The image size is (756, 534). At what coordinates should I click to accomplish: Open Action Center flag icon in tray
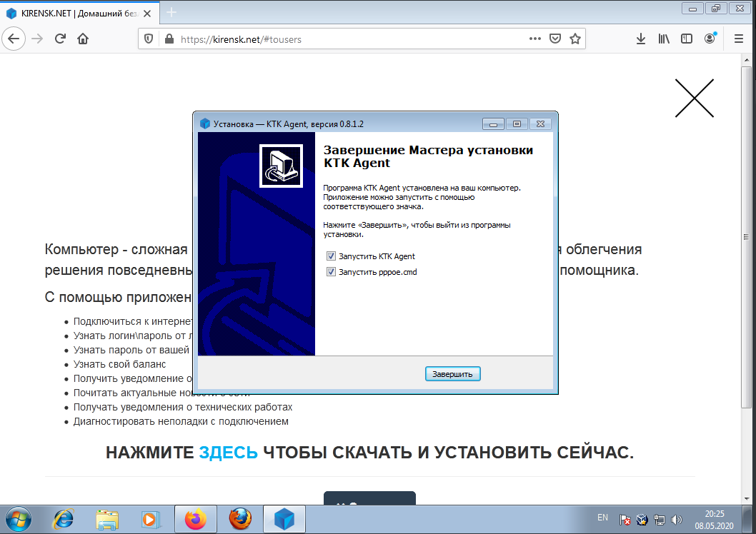click(x=625, y=520)
